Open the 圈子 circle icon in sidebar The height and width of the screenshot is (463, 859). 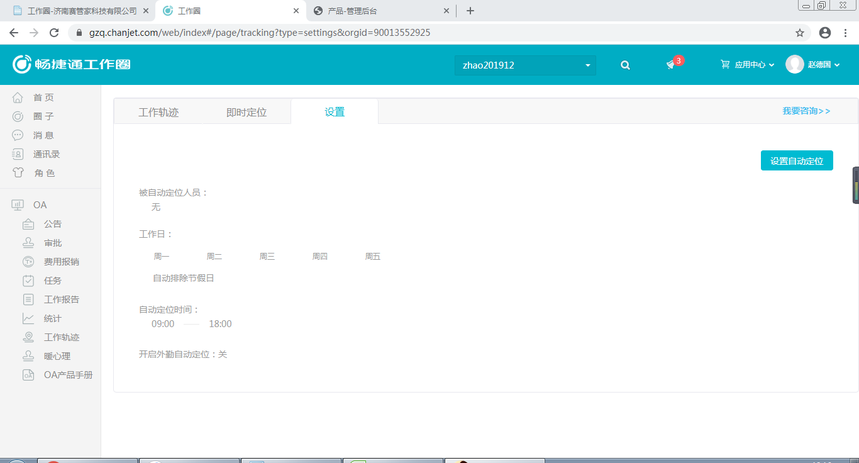[18, 116]
